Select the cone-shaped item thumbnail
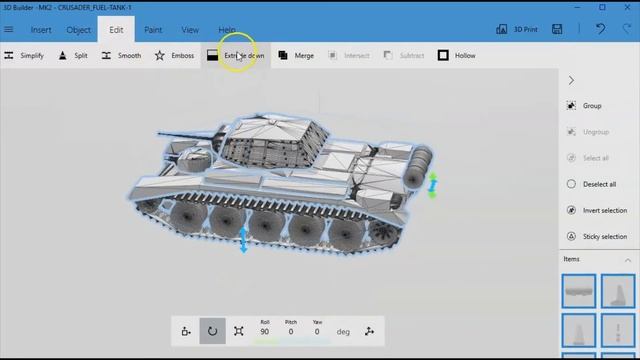Image resolution: width=640 pixels, height=360 pixels. click(578, 330)
